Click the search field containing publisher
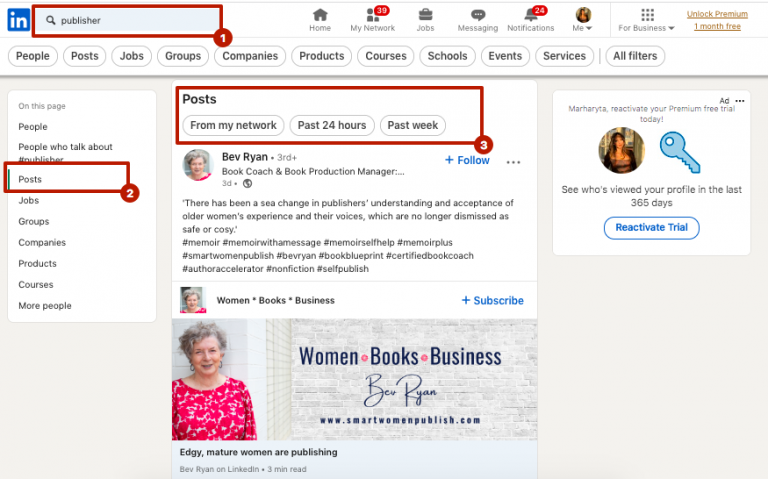Viewport: 768px width, 479px height. (130, 20)
